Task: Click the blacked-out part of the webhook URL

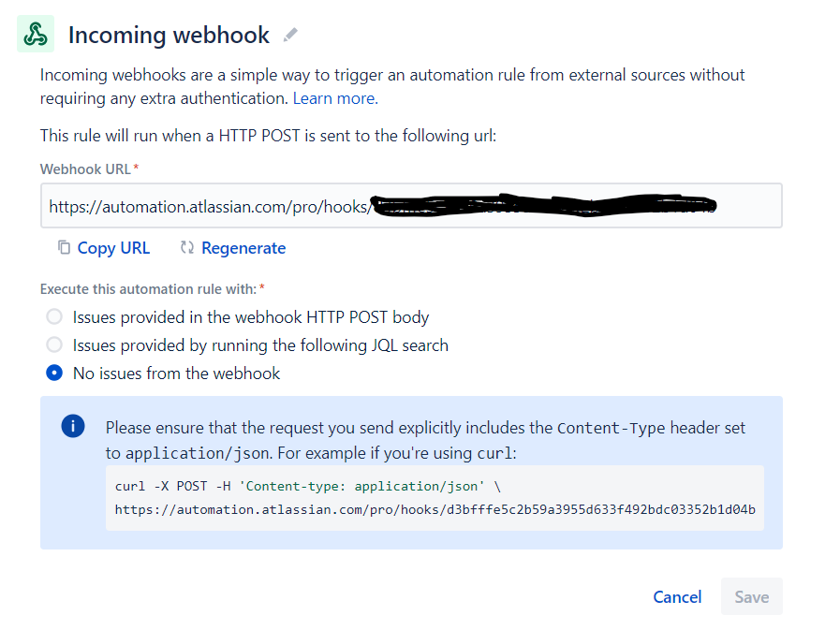Action: (x=543, y=205)
